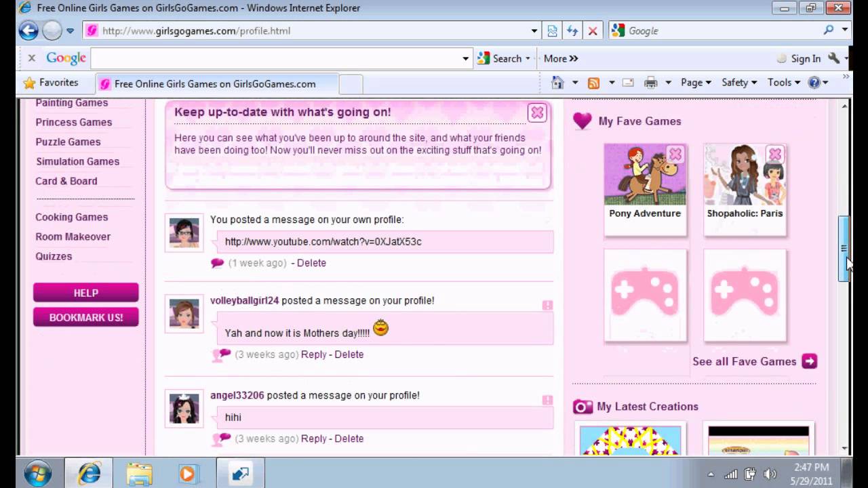Screen dimensions: 868x488
Task: Open the Puzzle Games category
Action: coord(68,142)
